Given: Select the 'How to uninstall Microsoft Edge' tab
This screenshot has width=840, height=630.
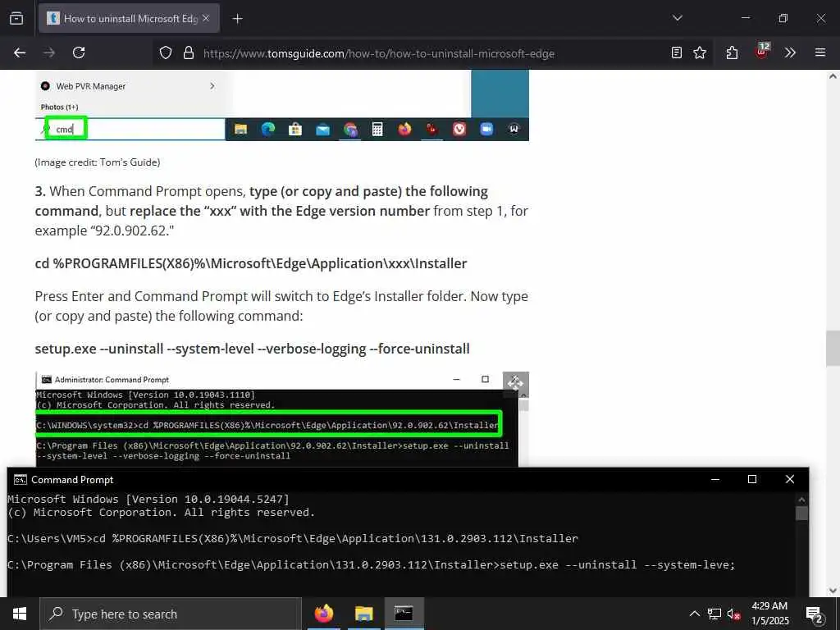Looking at the screenshot, I should [129, 19].
